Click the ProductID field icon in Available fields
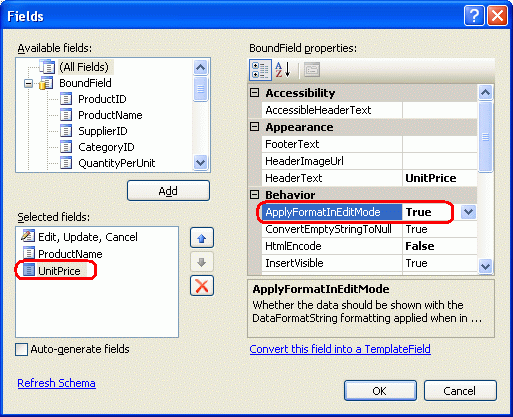The width and height of the screenshot is (513, 417). pyautogui.click(x=66, y=99)
